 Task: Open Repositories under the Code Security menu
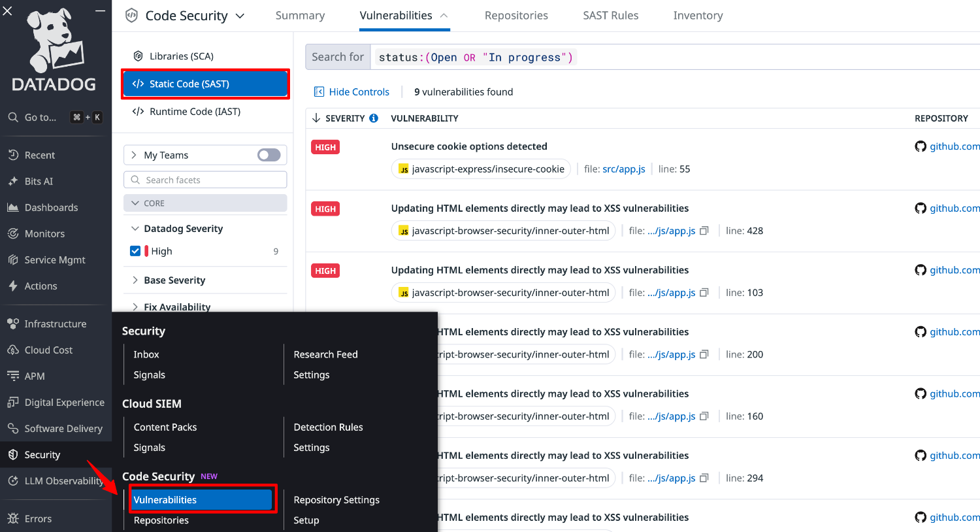(161, 520)
